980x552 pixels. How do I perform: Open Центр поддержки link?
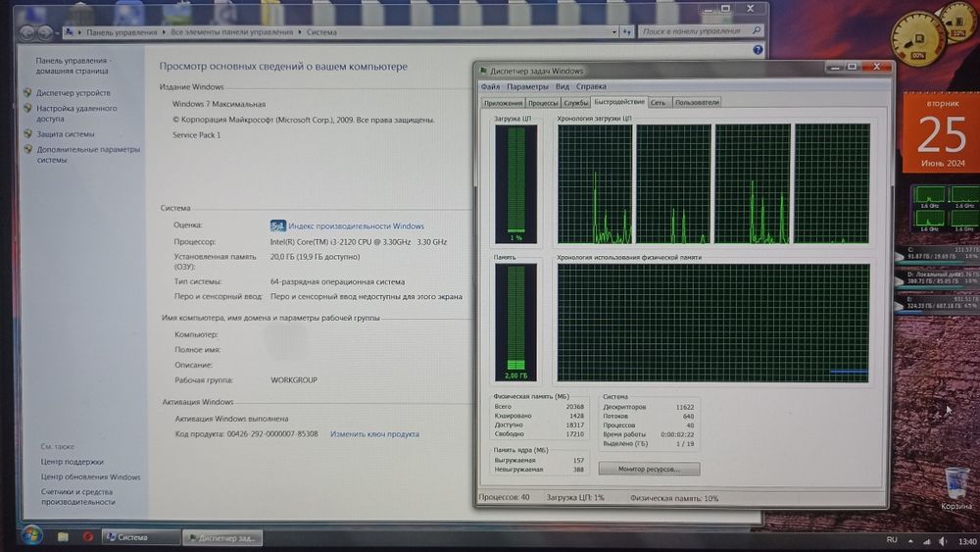pyautogui.click(x=72, y=462)
